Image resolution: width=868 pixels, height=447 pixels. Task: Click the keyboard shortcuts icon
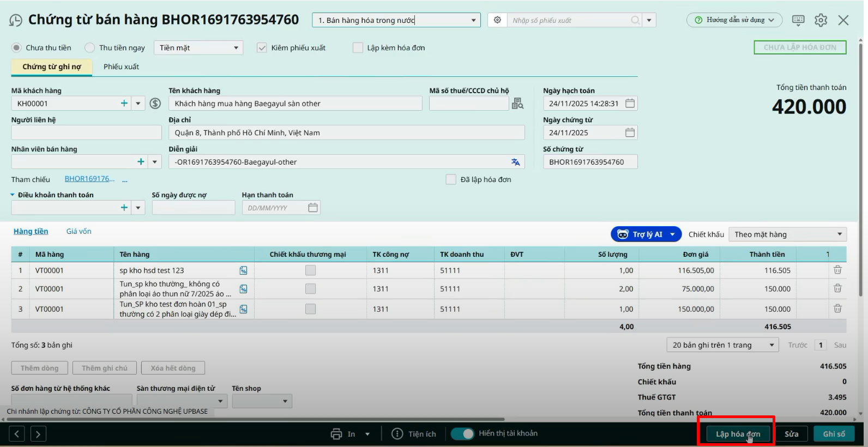pos(798,20)
